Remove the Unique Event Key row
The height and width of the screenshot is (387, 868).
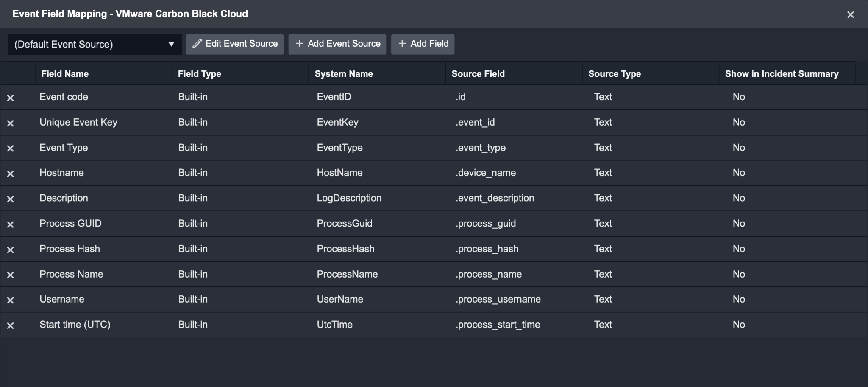[x=11, y=123]
